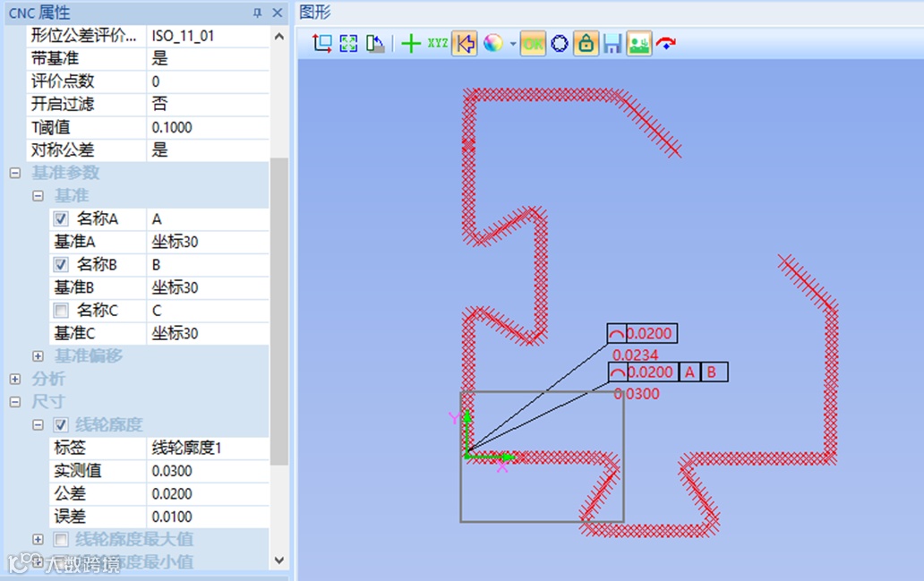Click the highlighted left-arrow alignment icon
The image size is (924, 581).
pyautogui.click(x=465, y=43)
